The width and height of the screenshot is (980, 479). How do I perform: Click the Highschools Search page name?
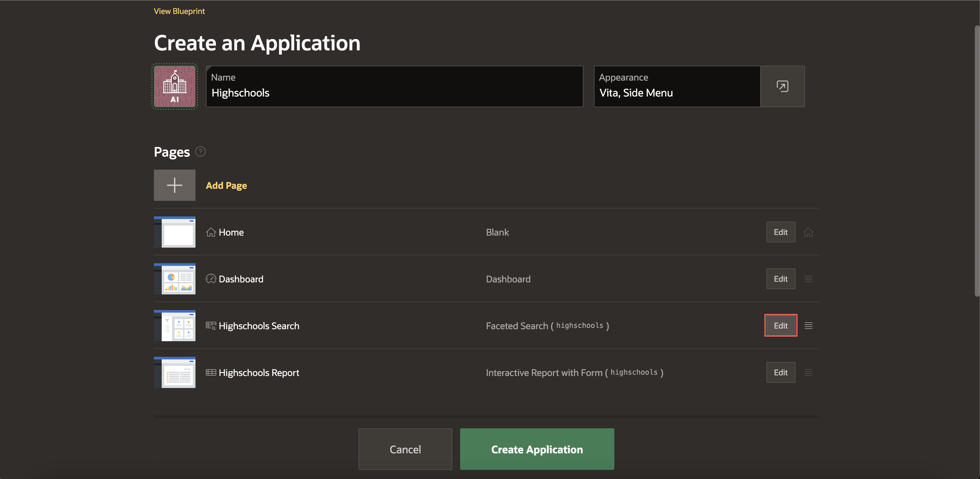point(259,326)
